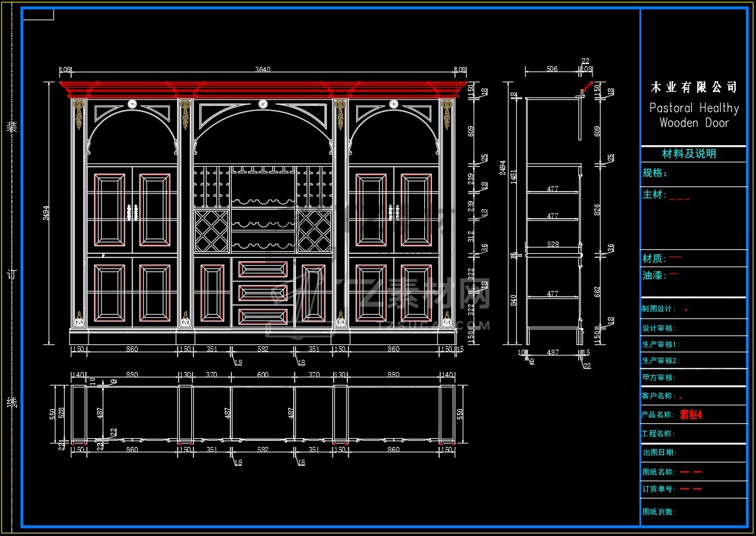Select the '826' dimension right of side view
756x536 pixels.
click(x=597, y=210)
